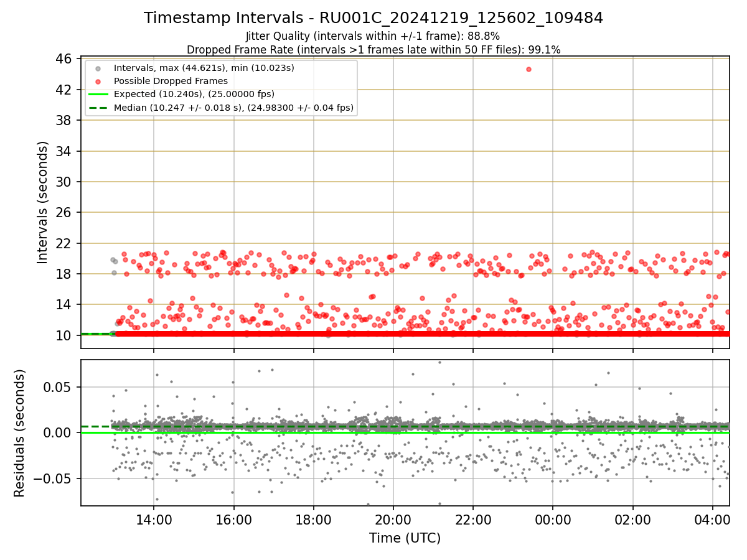Click the plot title "Timestamp Intervals - RU001C_20241219_125602_109484"
The image size is (747, 560).
[x=374, y=18]
